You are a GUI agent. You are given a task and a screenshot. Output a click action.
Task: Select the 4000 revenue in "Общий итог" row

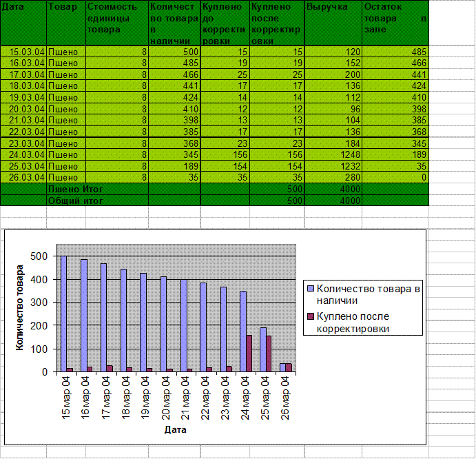[x=333, y=201]
